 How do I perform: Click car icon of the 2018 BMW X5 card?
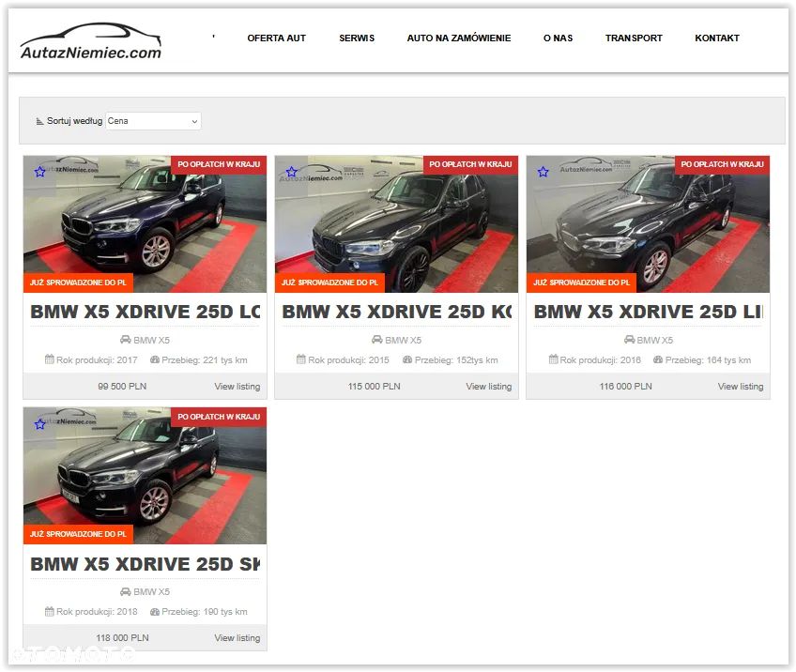(x=126, y=592)
